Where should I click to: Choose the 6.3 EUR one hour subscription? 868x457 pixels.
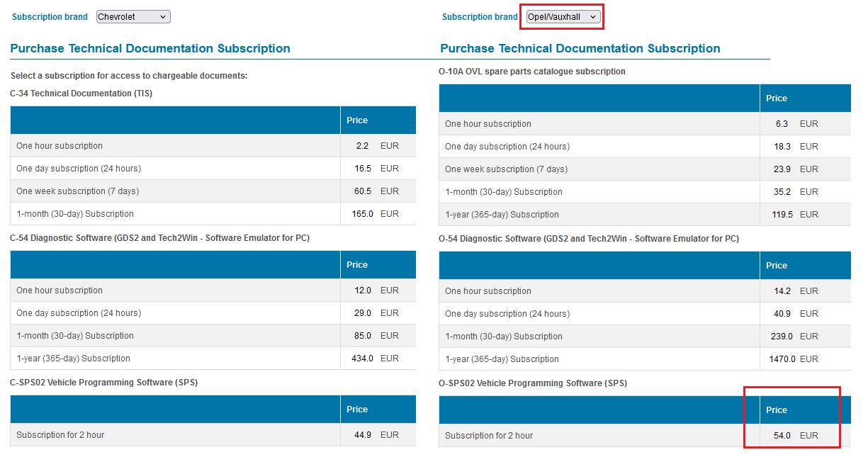coord(488,124)
